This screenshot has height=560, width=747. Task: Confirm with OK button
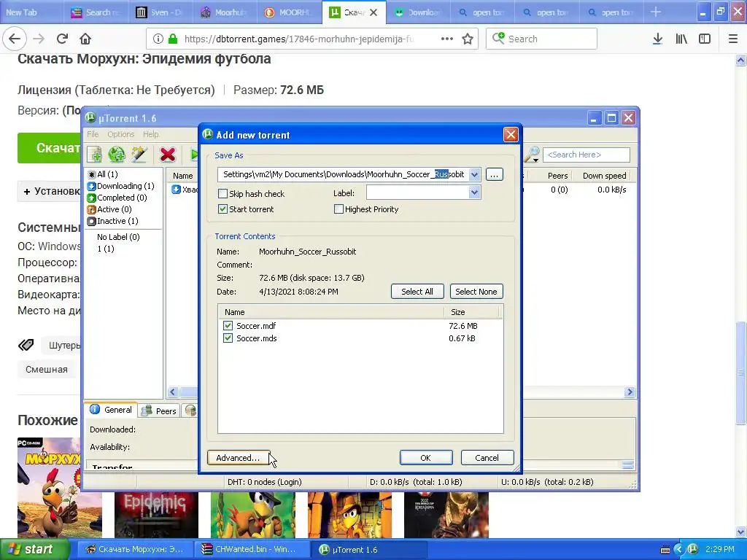tap(426, 458)
